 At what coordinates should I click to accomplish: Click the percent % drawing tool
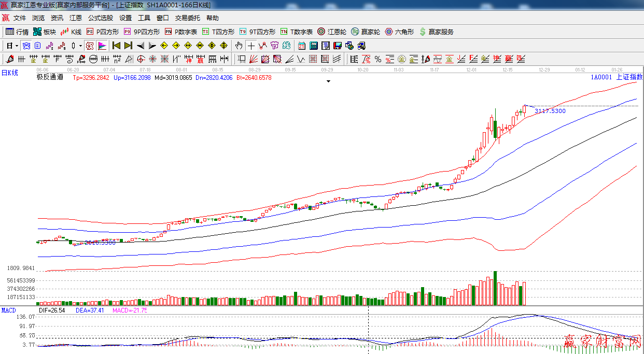378,59
